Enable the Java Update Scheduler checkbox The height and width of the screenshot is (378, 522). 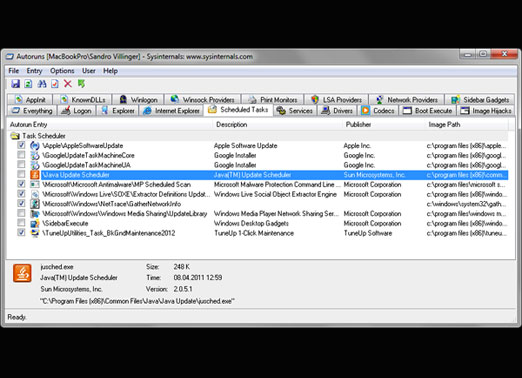tap(21, 174)
